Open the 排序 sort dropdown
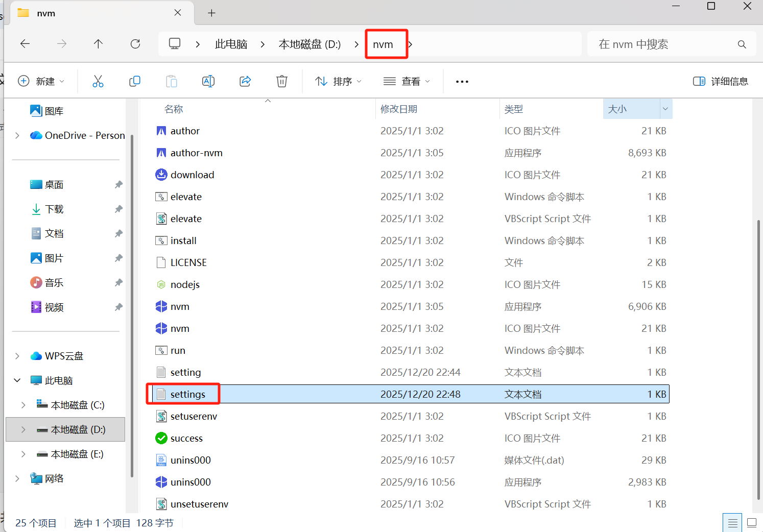This screenshot has width=763, height=532. click(x=338, y=81)
